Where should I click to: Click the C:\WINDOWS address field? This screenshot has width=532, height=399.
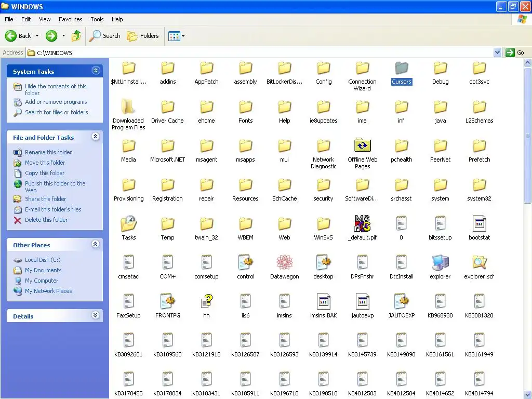pyautogui.click(x=260, y=52)
